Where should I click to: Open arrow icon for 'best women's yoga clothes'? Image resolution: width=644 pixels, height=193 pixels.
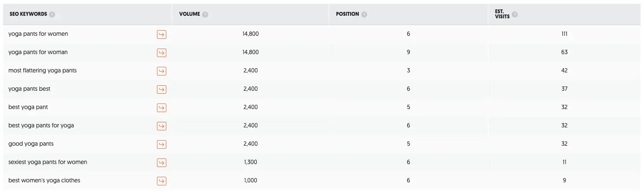pyautogui.click(x=162, y=181)
